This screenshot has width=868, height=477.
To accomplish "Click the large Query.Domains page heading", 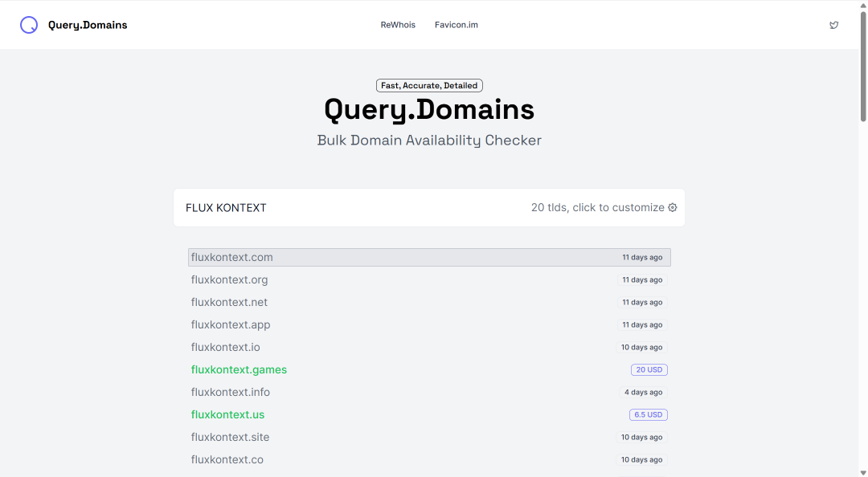I will (429, 109).
